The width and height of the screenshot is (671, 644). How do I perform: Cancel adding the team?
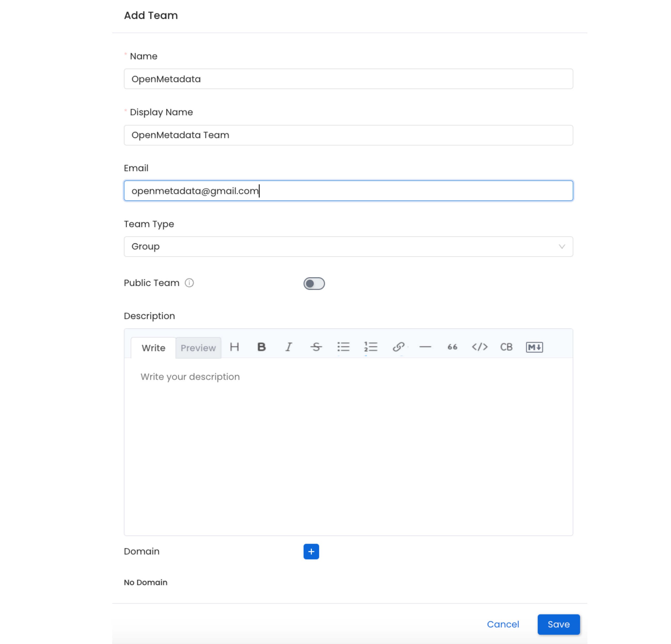[503, 624]
